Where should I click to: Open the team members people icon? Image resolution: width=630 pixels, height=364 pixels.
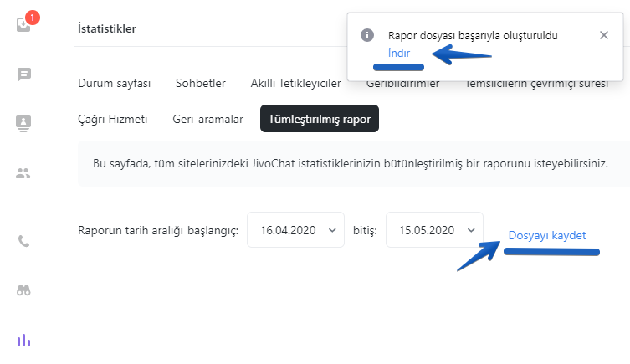click(x=23, y=173)
